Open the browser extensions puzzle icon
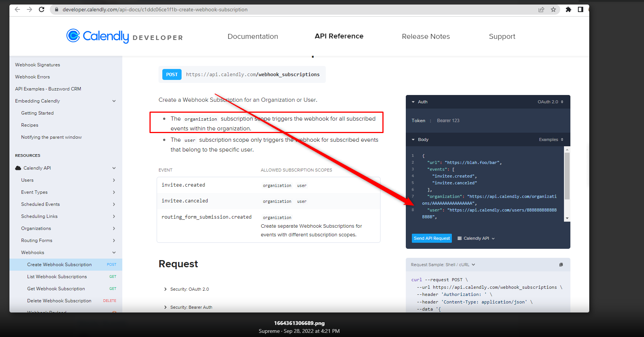 pos(569,9)
